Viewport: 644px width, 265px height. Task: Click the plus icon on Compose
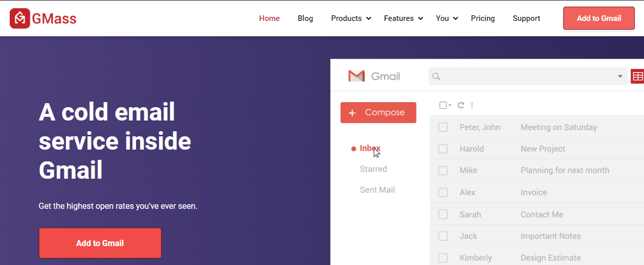(x=352, y=113)
